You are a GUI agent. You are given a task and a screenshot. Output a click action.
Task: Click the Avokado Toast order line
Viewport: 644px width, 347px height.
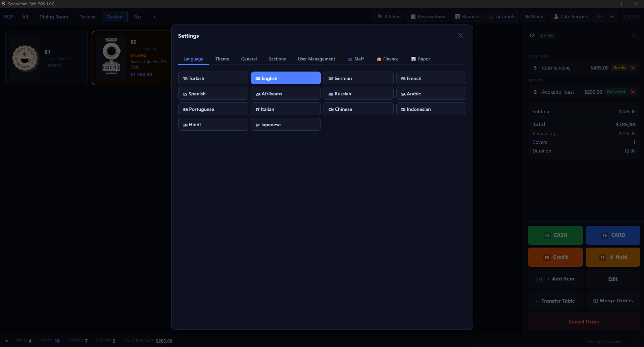tap(584, 92)
